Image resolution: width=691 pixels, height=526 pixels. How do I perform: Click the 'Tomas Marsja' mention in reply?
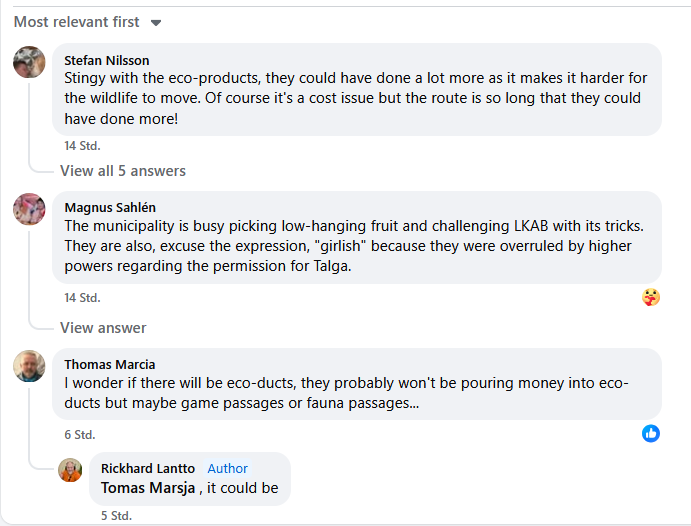(x=148, y=488)
